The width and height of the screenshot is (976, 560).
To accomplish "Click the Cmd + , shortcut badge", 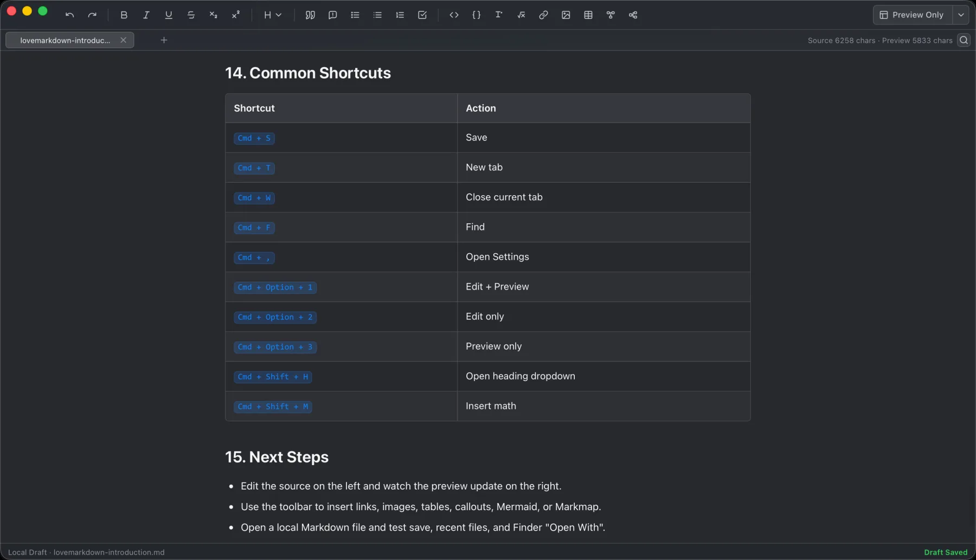I will [x=254, y=258].
